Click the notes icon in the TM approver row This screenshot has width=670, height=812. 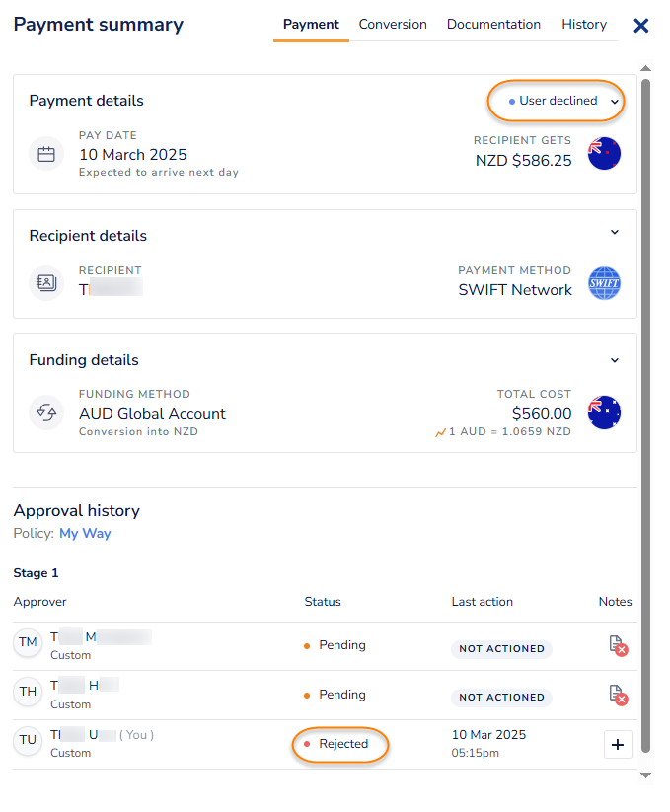tap(618, 645)
